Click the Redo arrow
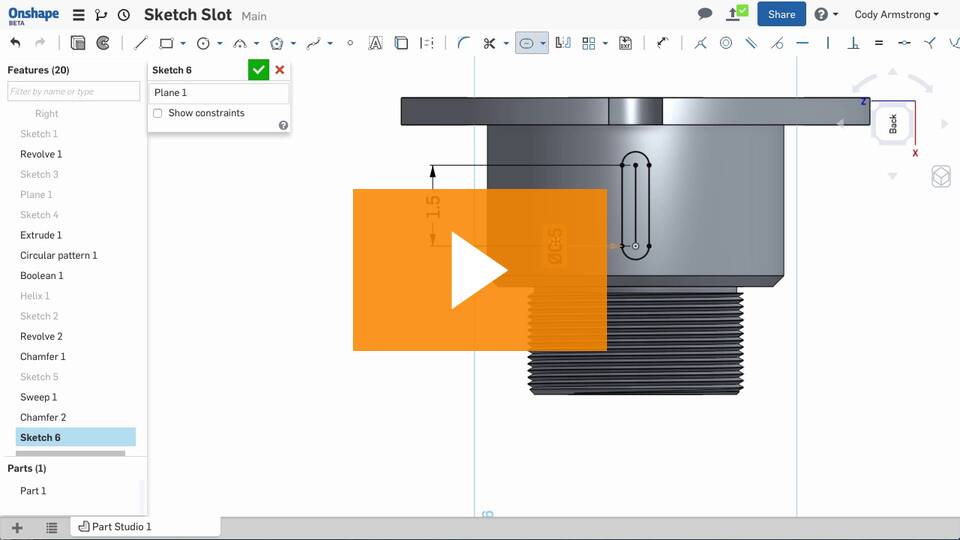Screen dimensions: 960x540 (40, 43)
